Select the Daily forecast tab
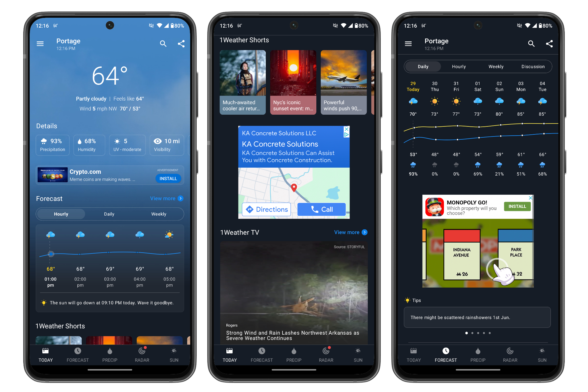Screen dimensions: 588x392 (x=108, y=214)
